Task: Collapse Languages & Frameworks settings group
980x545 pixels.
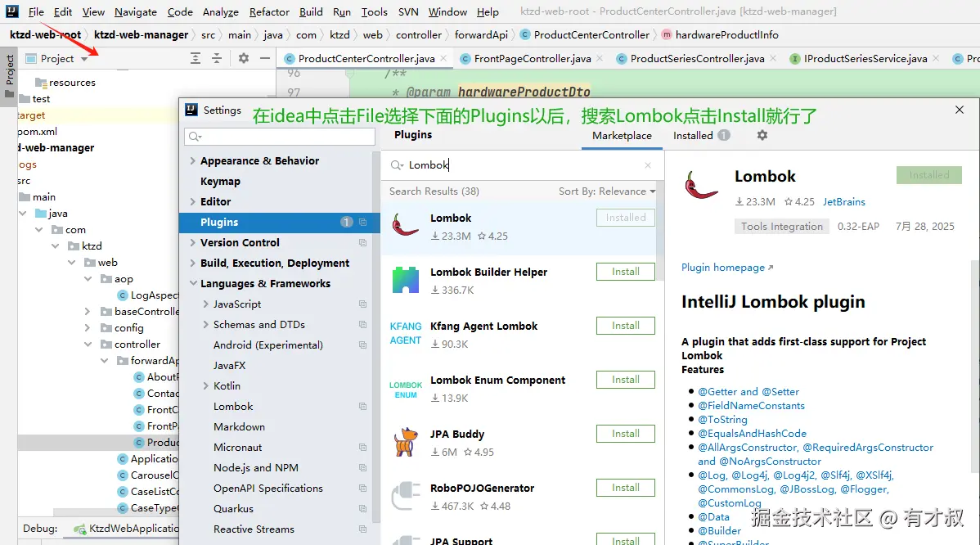Action: click(x=192, y=283)
